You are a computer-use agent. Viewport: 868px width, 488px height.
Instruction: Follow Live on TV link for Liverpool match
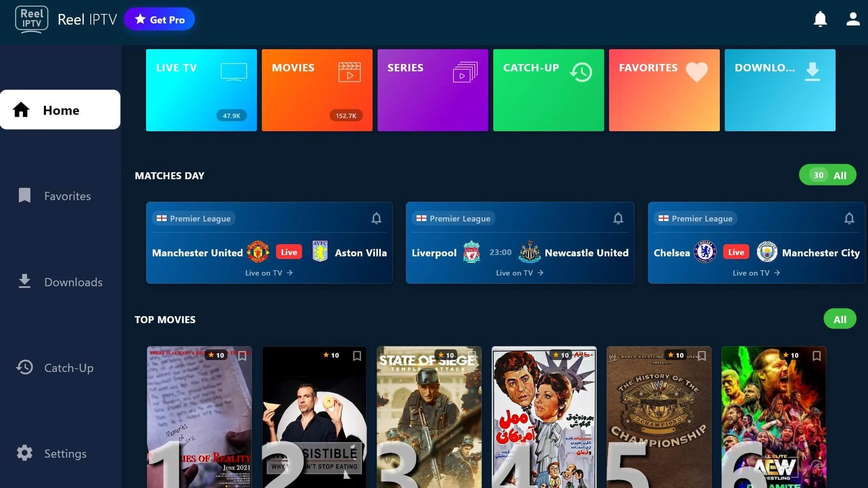(519, 273)
